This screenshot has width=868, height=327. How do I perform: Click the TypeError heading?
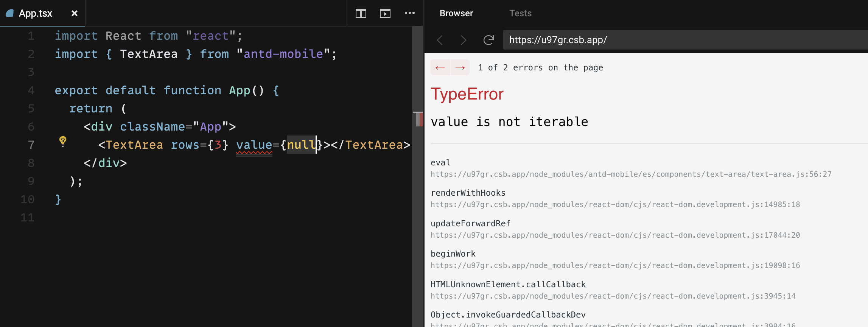467,94
